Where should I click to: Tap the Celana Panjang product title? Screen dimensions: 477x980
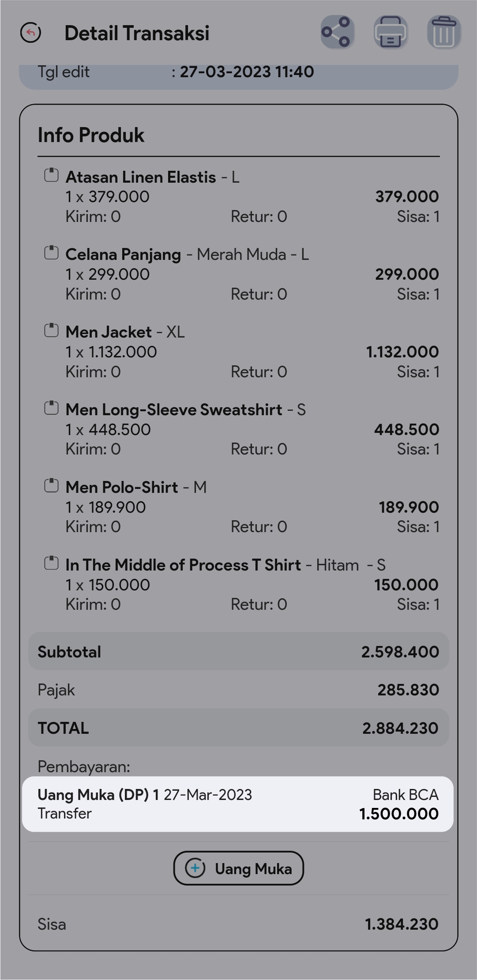click(x=123, y=255)
